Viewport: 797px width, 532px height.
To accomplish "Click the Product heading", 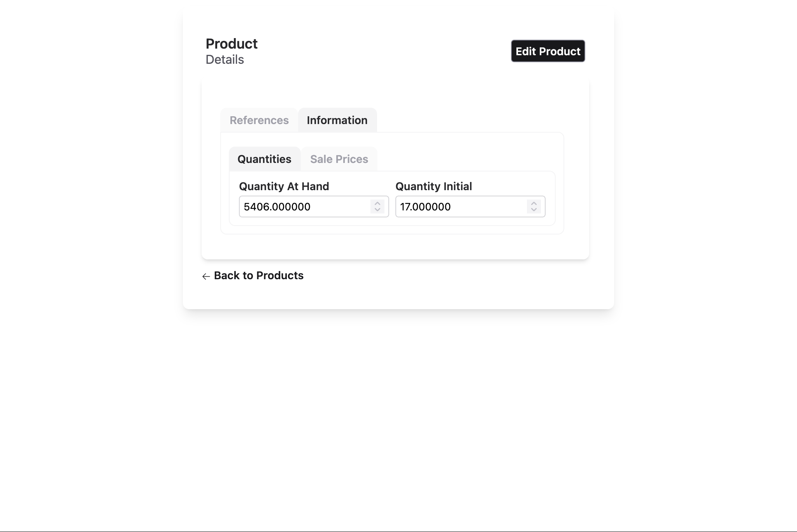I will point(232,44).
